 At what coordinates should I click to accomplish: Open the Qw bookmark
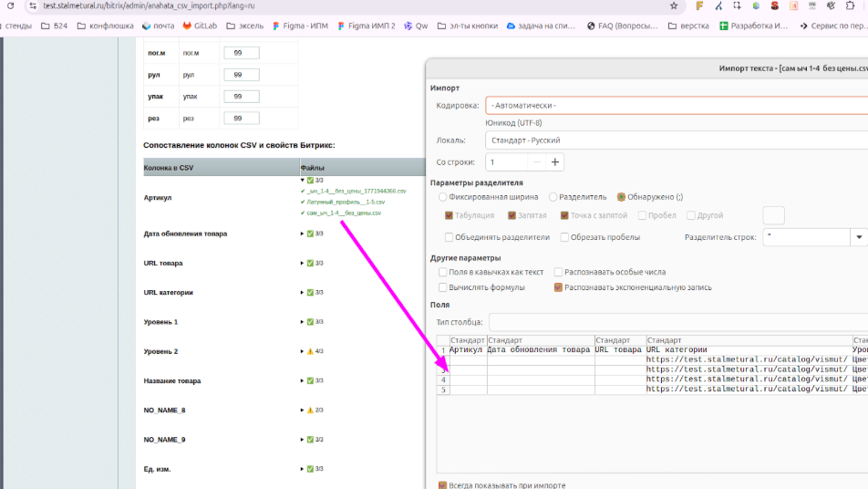[416, 26]
